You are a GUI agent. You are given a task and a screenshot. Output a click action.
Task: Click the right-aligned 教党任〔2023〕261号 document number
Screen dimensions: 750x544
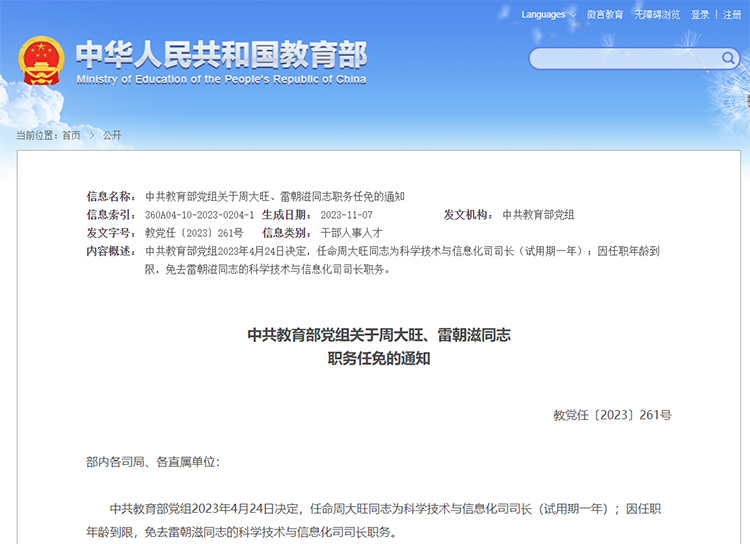pyautogui.click(x=612, y=414)
